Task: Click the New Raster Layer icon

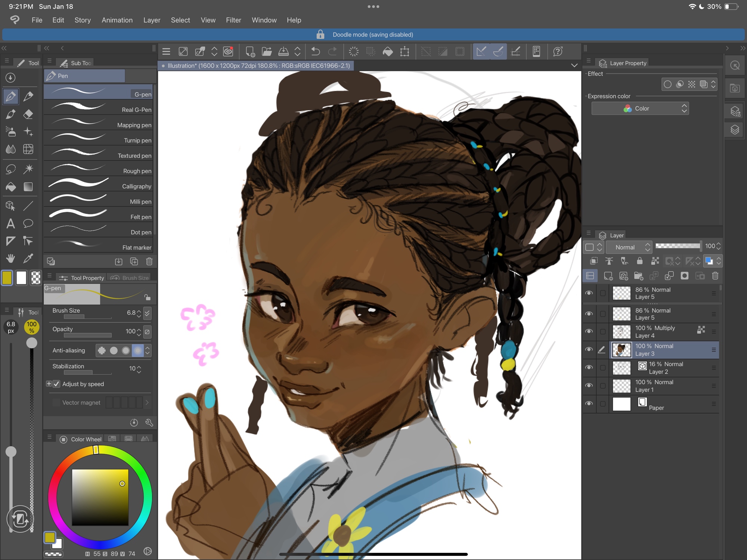Action: tap(608, 276)
